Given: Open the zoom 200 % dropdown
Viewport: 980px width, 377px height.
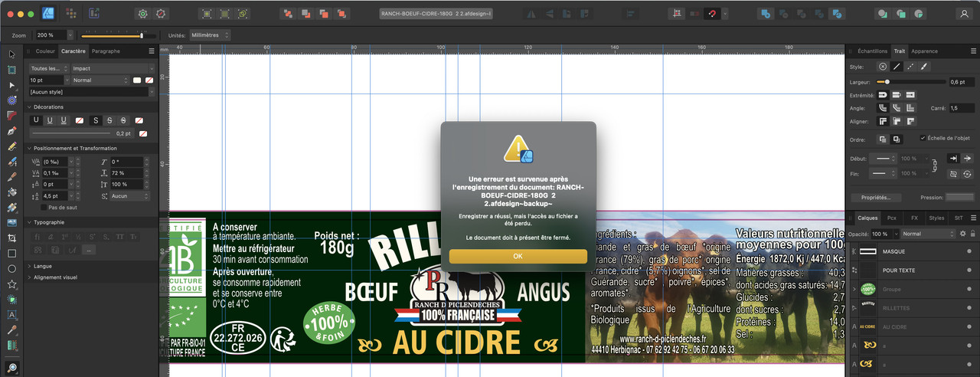Looking at the screenshot, I should pos(70,35).
